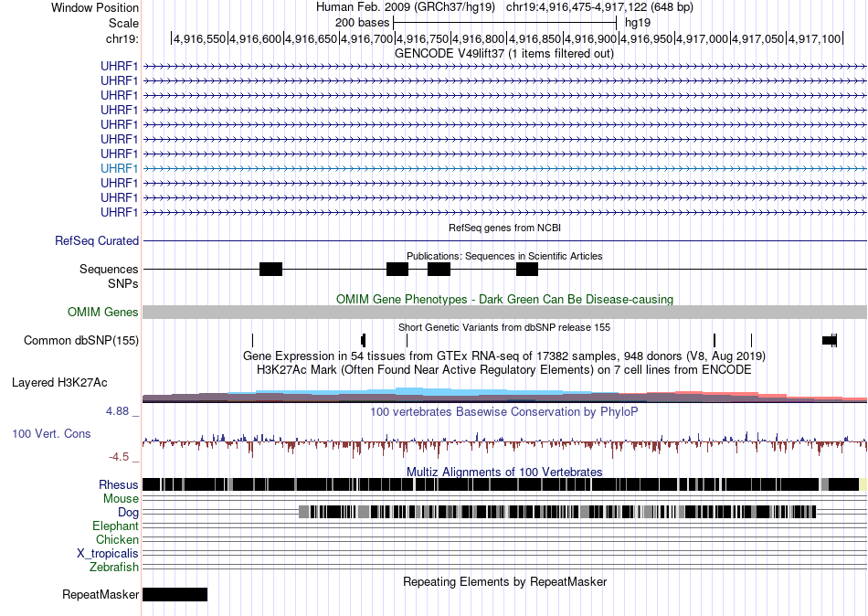Click the OMIM Gene Phenotypes green title
The image size is (868, 616).
pyautogui.click(x=504, y=299)
